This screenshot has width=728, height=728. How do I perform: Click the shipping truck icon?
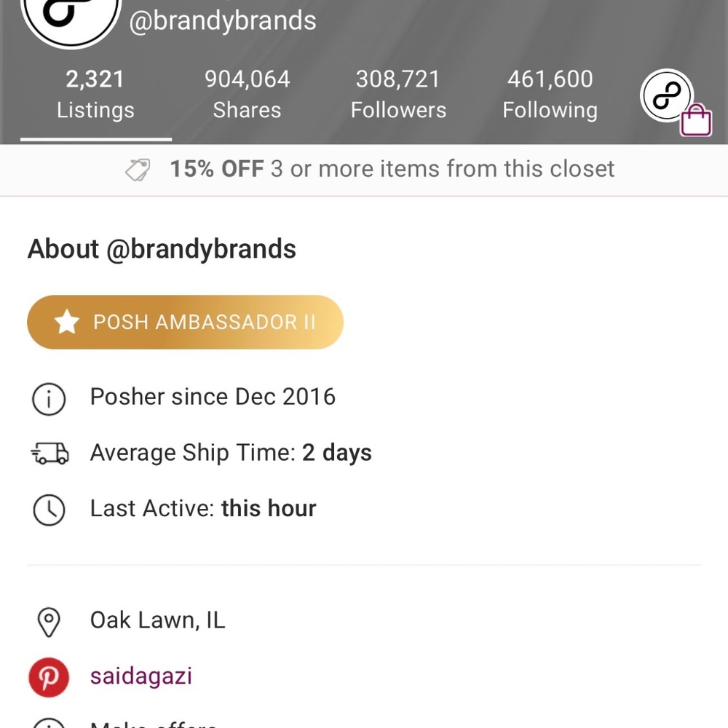(48, 453)
